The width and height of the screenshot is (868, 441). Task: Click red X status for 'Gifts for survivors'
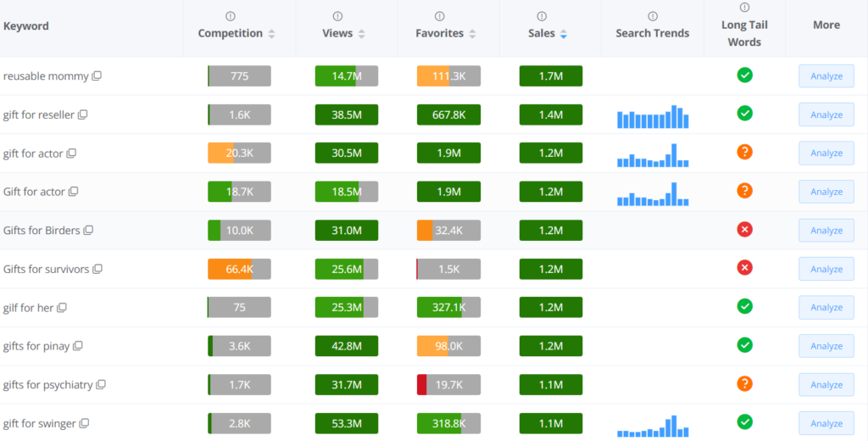pyautogui.click(x=744, y=268)
